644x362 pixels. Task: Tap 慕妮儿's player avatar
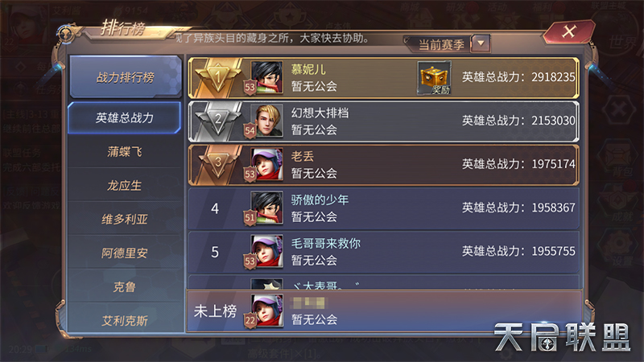(266, 77)
